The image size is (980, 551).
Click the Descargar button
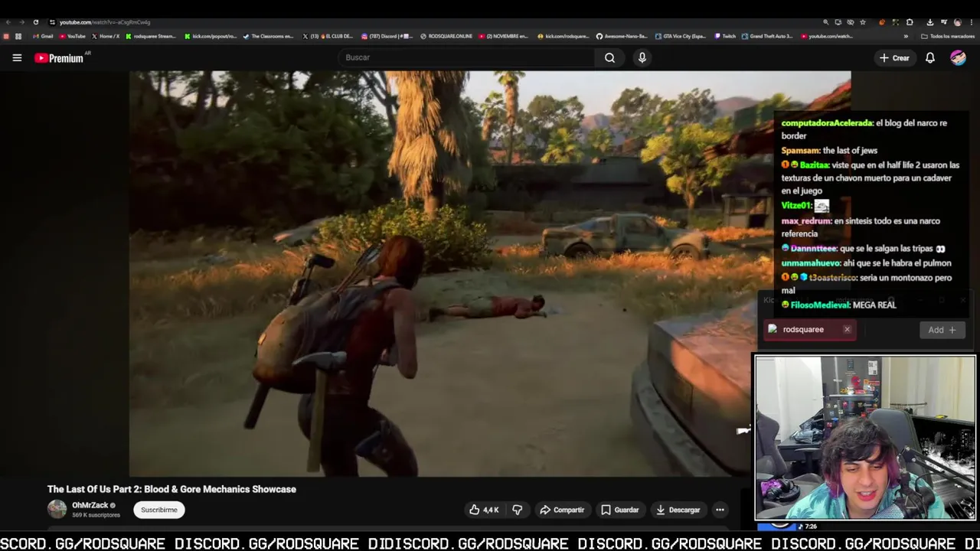[678, 510]
